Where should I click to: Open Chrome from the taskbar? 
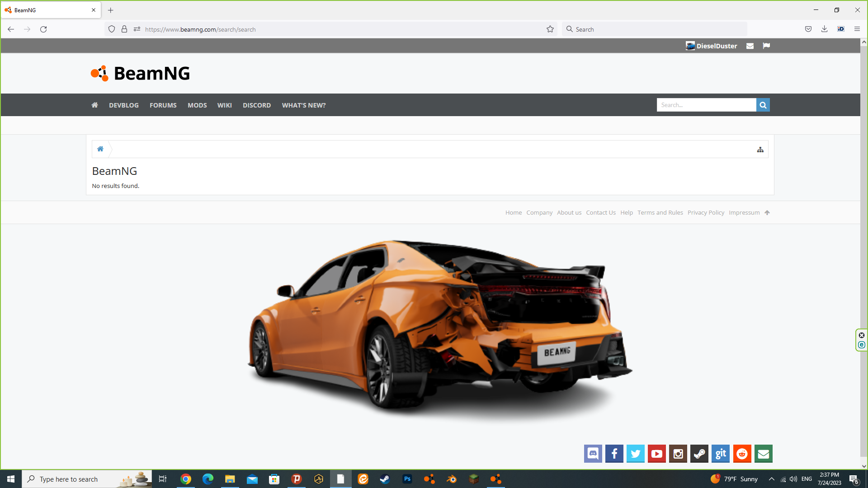pyautogui.click(x=186, y=479)
